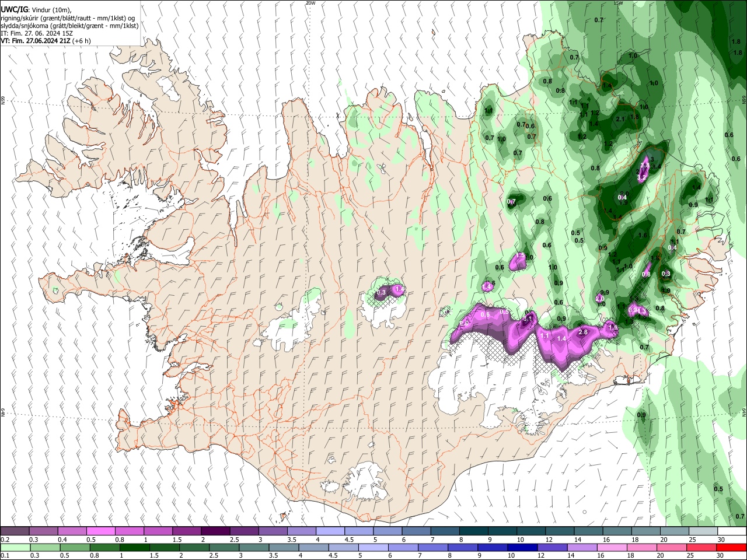This screenshot has width=747, height=560.
Task: Select the 'rigning/skúrir' header line
Action: pos(68,18)
